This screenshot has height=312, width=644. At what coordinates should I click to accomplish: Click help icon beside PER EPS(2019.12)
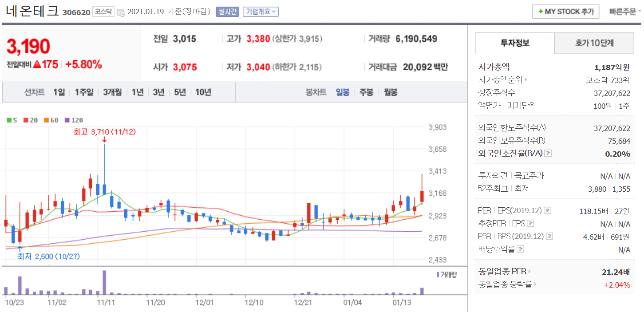(548, 210)
